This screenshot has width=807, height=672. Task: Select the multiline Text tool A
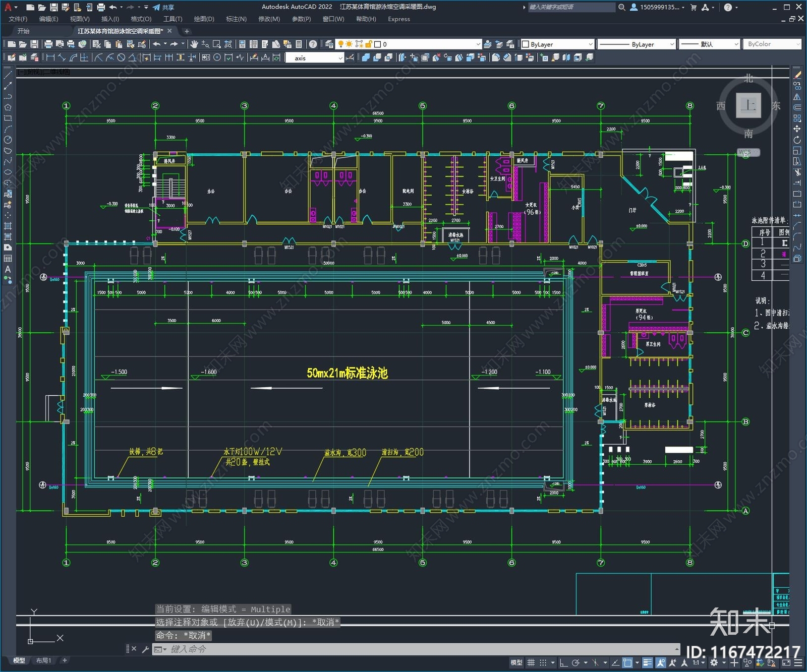(x=8, y=269)
